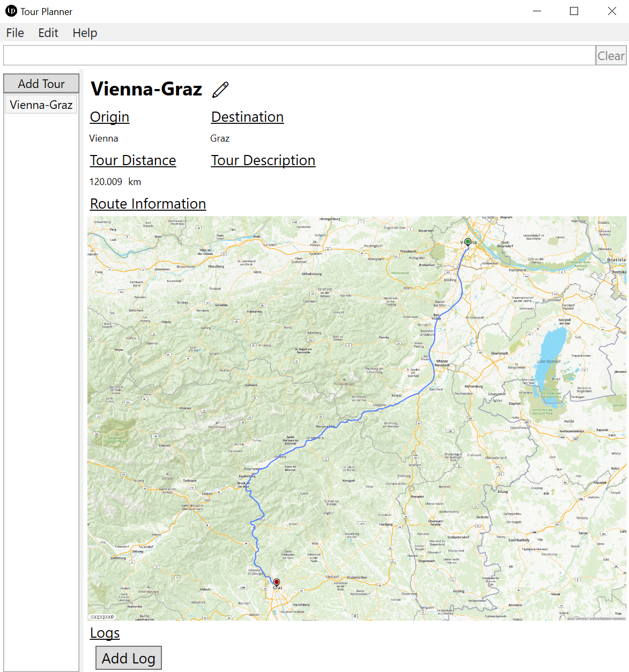Click the destination value Graz
Viewport: 629px width, 672px height.
(x=220, y=138)
